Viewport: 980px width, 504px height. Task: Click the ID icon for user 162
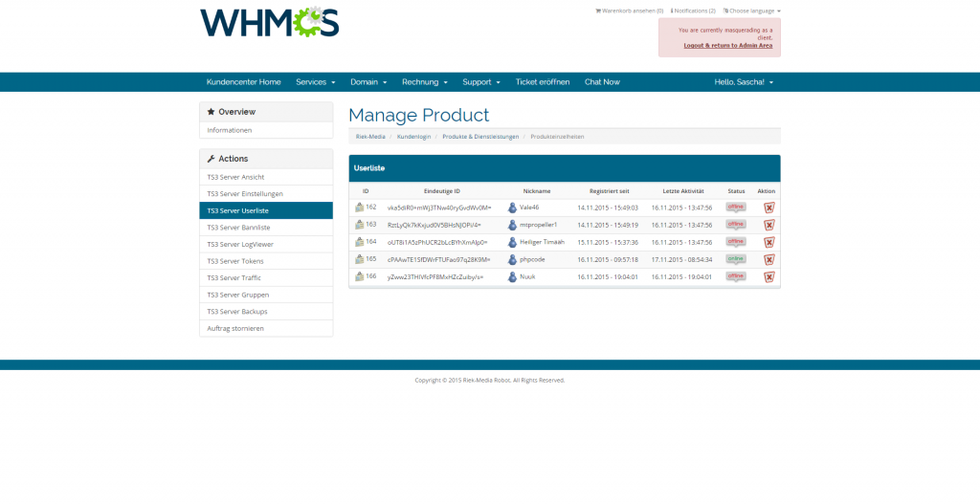(x=360, y=207)
